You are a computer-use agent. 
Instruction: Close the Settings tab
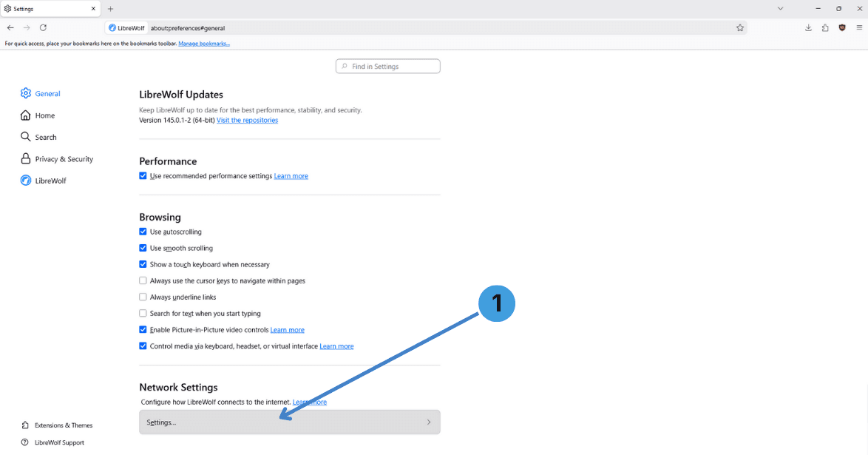93,9
